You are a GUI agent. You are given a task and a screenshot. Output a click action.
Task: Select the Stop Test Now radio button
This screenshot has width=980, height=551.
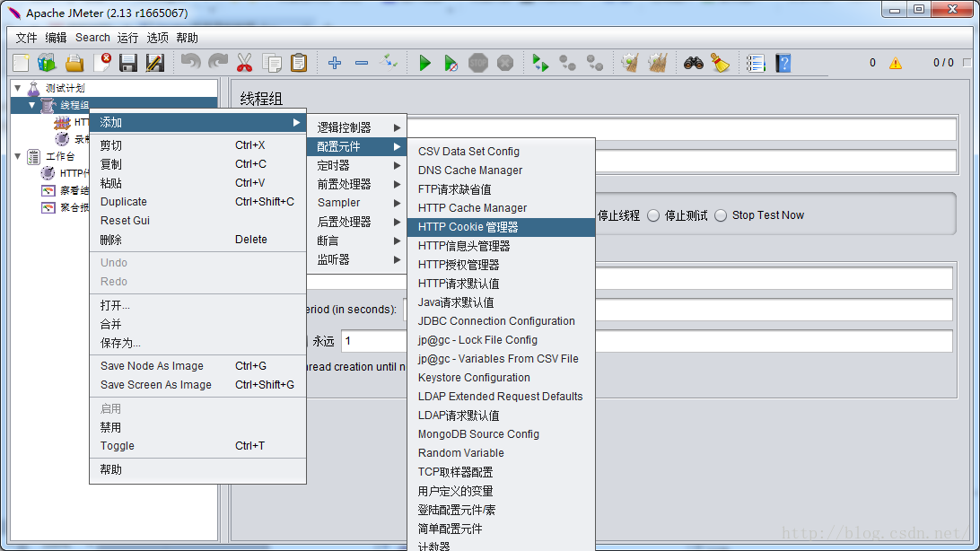[x=721, y=215]
